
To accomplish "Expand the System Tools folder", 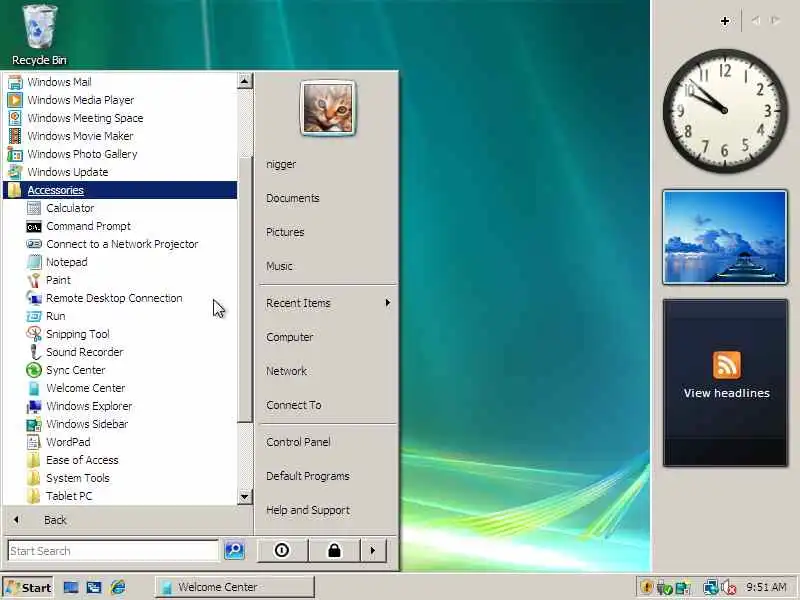I will tap(68, 478).
